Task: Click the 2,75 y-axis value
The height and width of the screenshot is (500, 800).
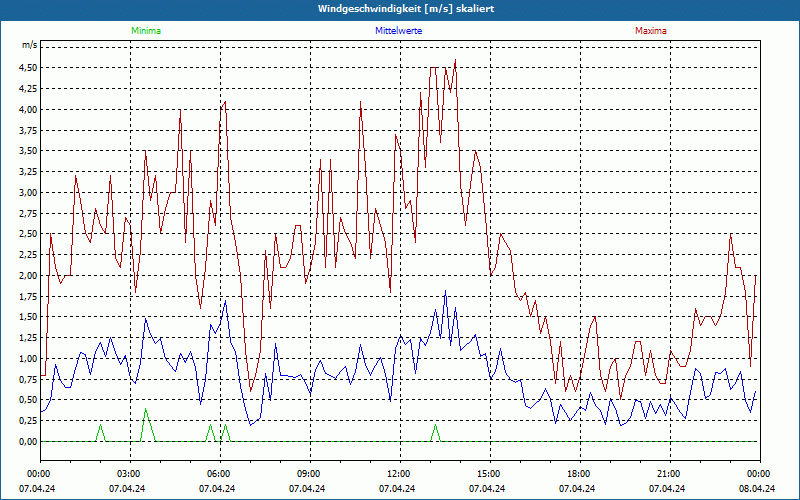Action: (x=28, y=213)
